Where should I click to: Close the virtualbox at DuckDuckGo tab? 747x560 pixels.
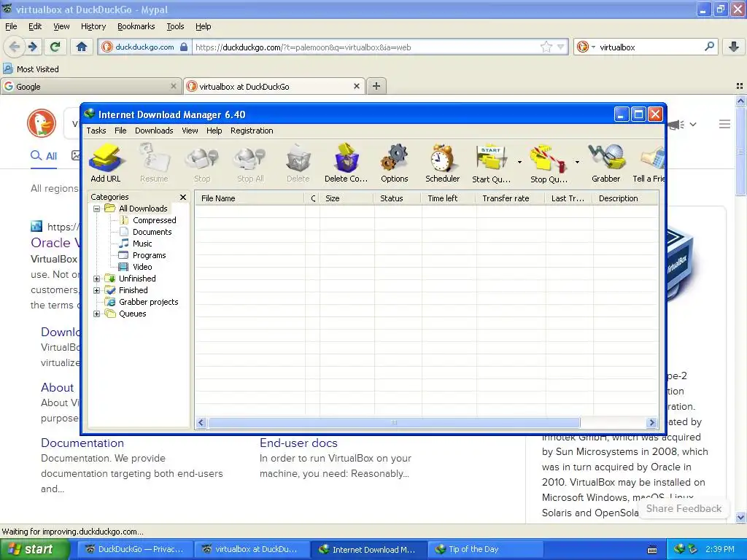356,86
